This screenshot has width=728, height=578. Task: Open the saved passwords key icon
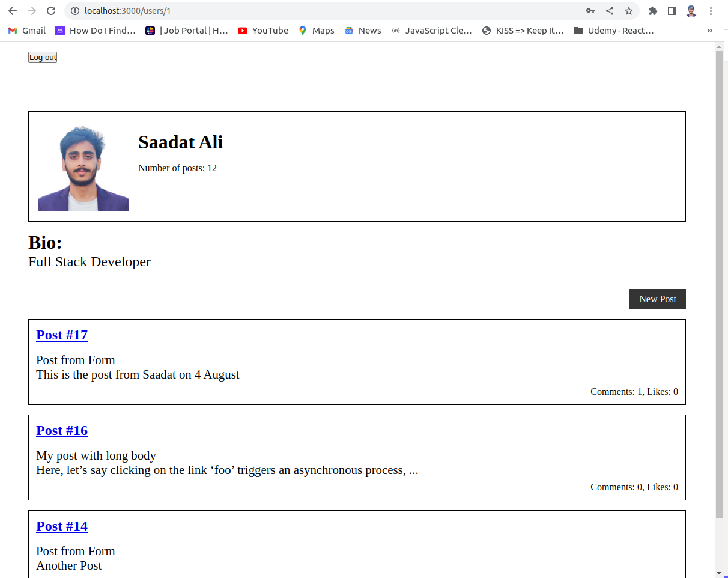pyautogui.click(x=590, y=11)
